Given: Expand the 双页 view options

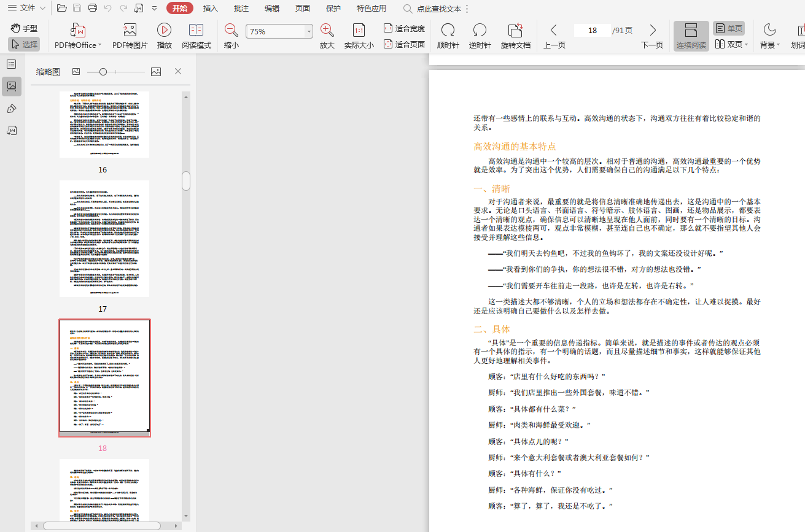Looking at the screenshot, I should pos(746,45).
